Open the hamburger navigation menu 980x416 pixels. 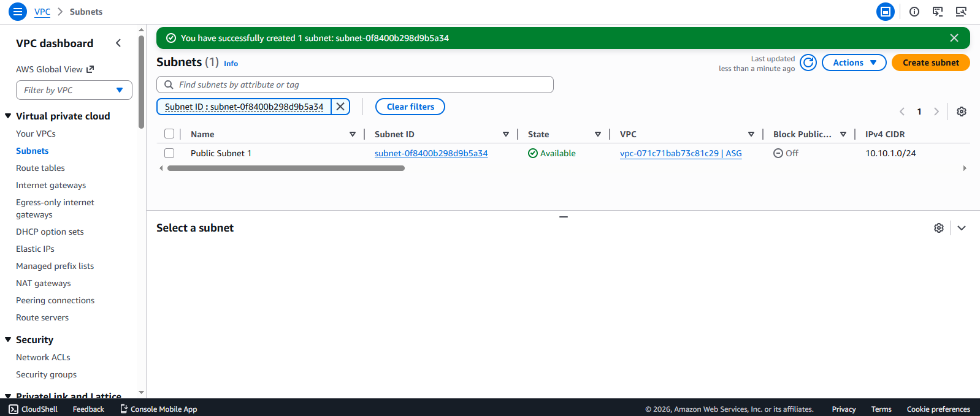(18, 12)
